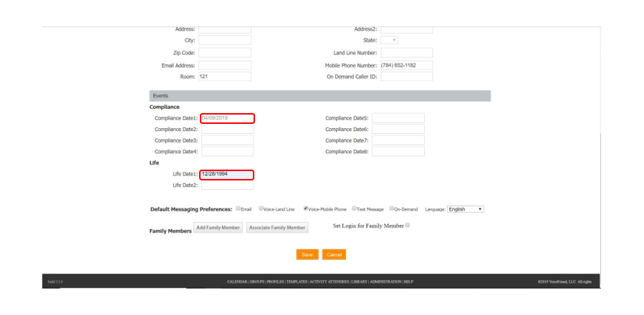Click the Compliance Date3 field

[x=227, y=140]
